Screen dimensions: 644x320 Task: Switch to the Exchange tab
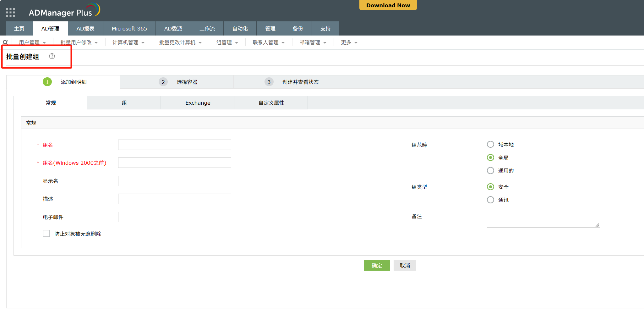pos(198,103)
